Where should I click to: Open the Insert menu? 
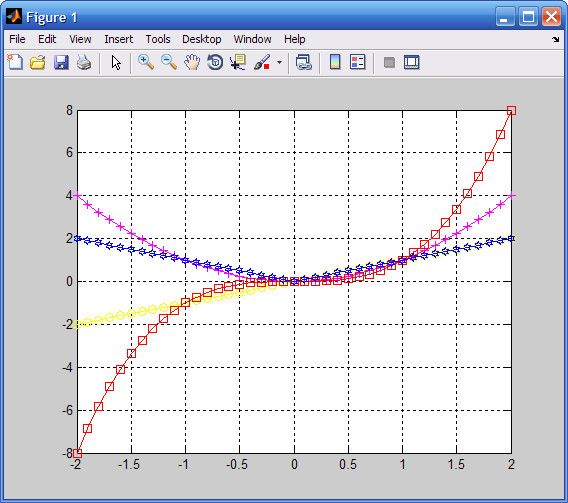click(x=118, y=39)
